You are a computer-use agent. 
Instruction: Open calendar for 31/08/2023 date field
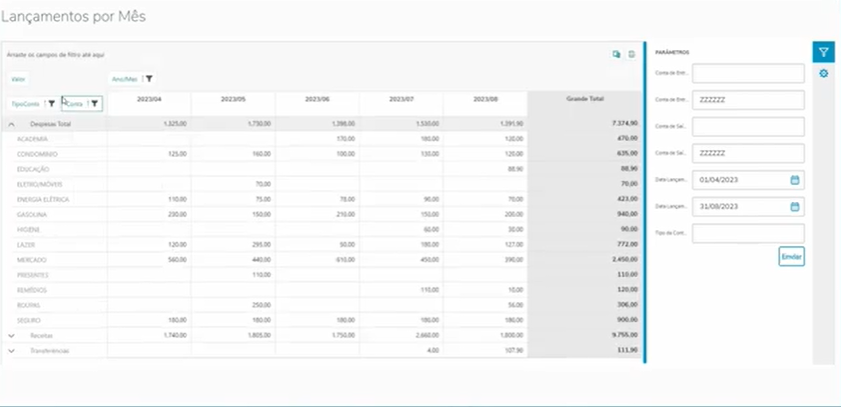coord(795,207)
